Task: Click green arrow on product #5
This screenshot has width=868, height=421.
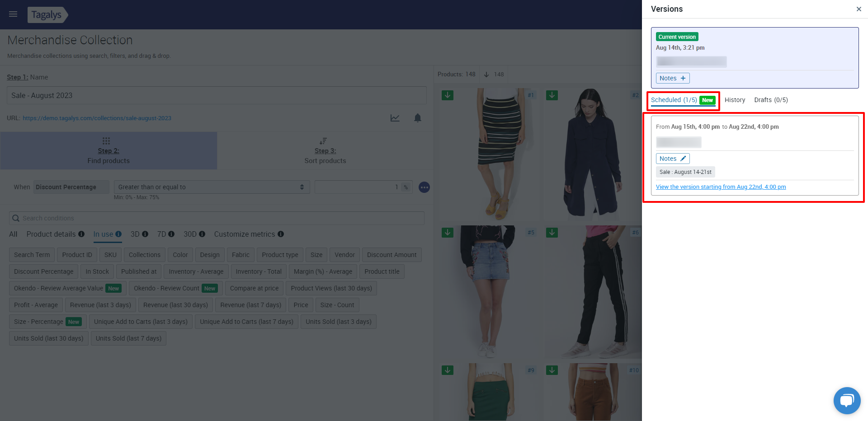Action: click(x=448, y=233)
